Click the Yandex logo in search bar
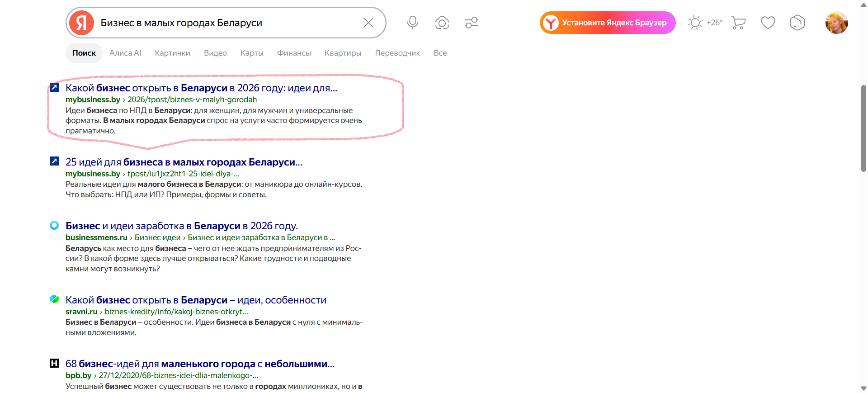The image size is (868, 393). 81,23
